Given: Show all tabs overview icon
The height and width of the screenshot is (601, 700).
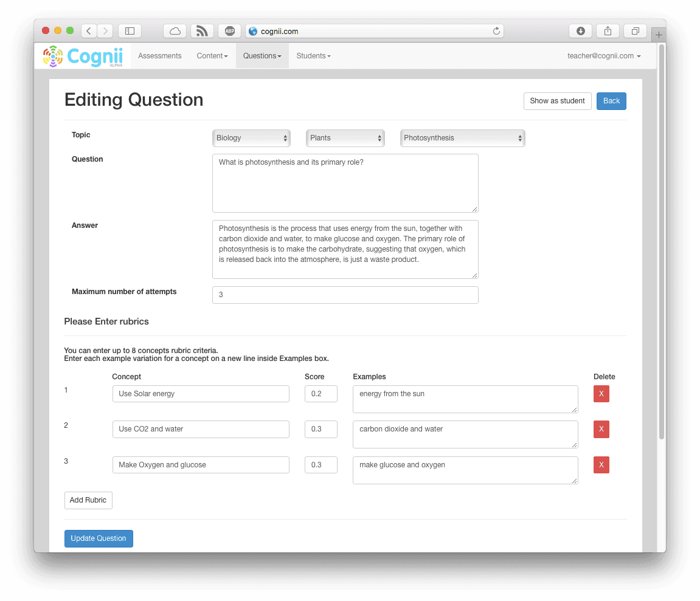Looking at the screenshot, I should point(636,31).
